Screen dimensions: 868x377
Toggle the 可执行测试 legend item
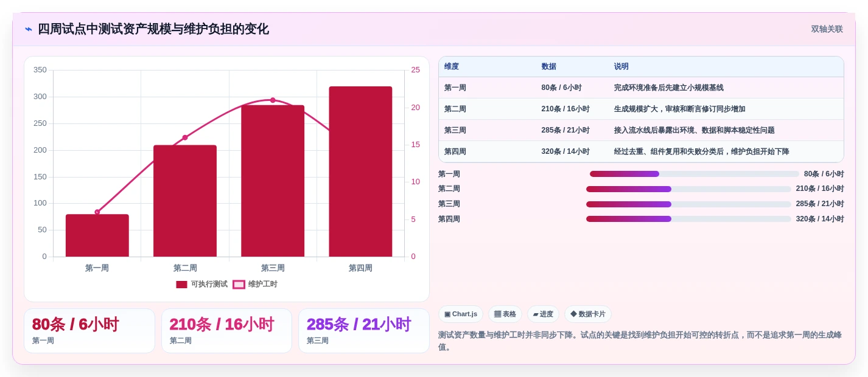click(x=201, y=284)
